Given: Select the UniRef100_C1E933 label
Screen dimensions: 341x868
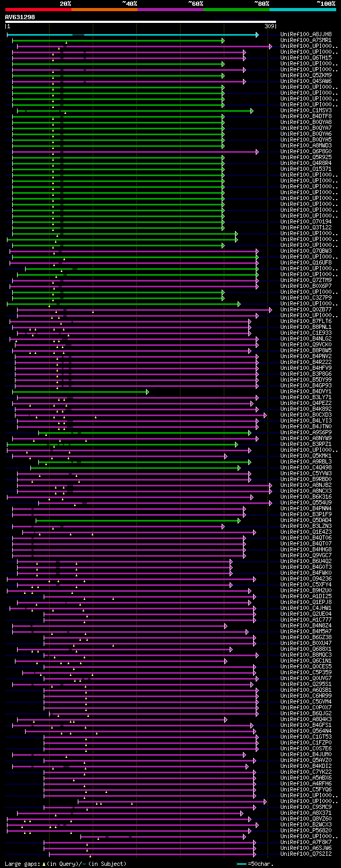Looking at the screenshot, I should point(306,333).
